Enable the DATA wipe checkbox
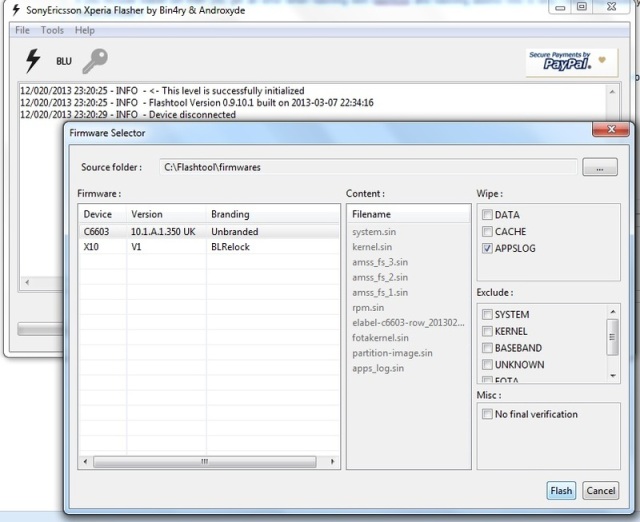The width and height of the screenshot is (640, 522). tap(487, 215)
